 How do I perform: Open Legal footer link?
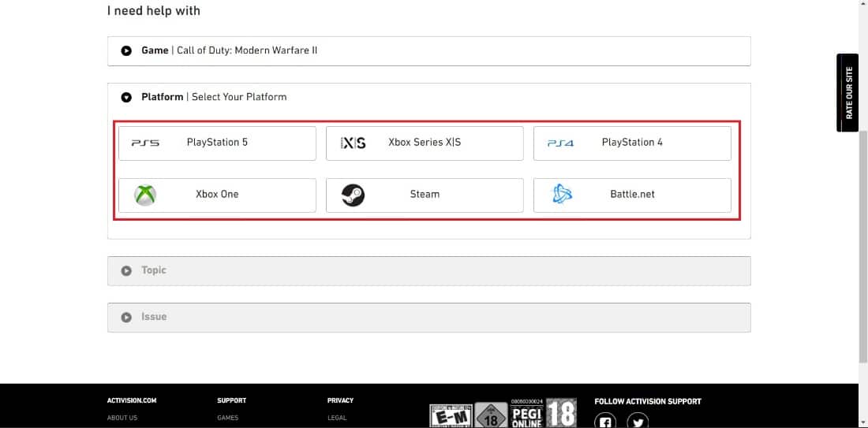pyautogui.click(x=337, y=418)
